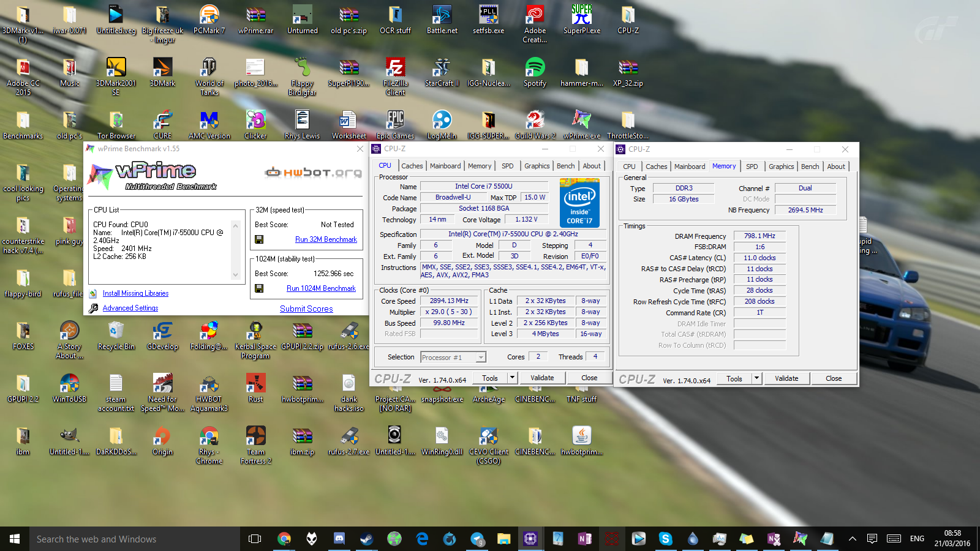Click the Intel Core i7 5500U name field
980x551 pixels.
click(484, 186)
